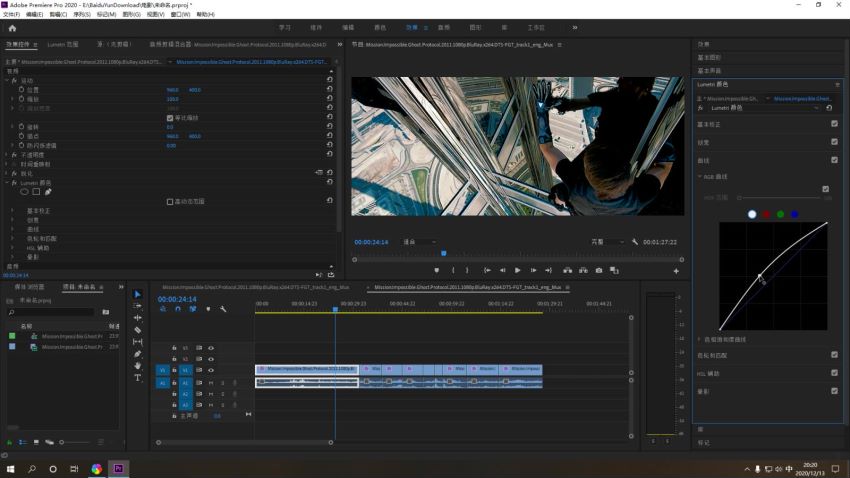Switch project panel to list view

click(23, 442)
